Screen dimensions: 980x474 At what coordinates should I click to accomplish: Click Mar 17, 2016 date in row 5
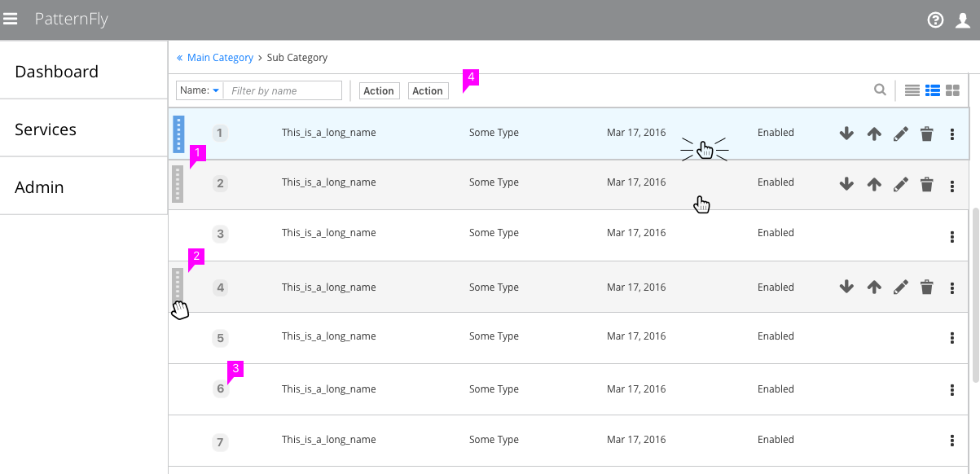pos(636,336)
